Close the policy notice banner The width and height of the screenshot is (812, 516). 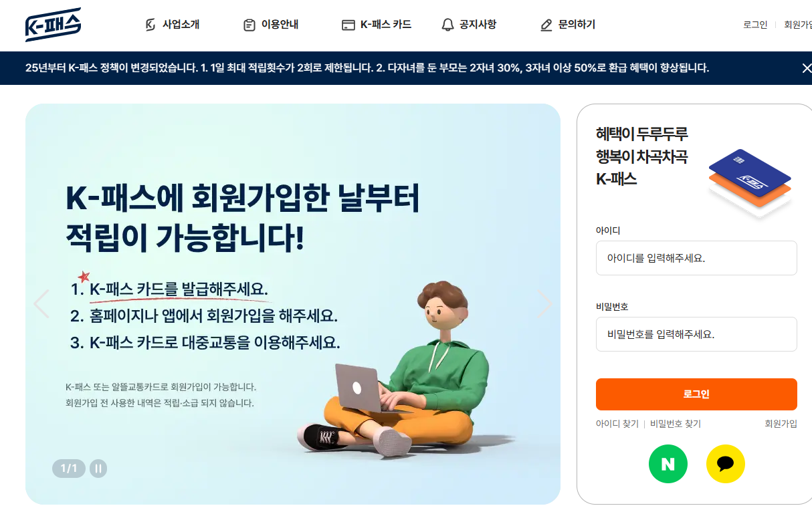(x=807, y=68)
